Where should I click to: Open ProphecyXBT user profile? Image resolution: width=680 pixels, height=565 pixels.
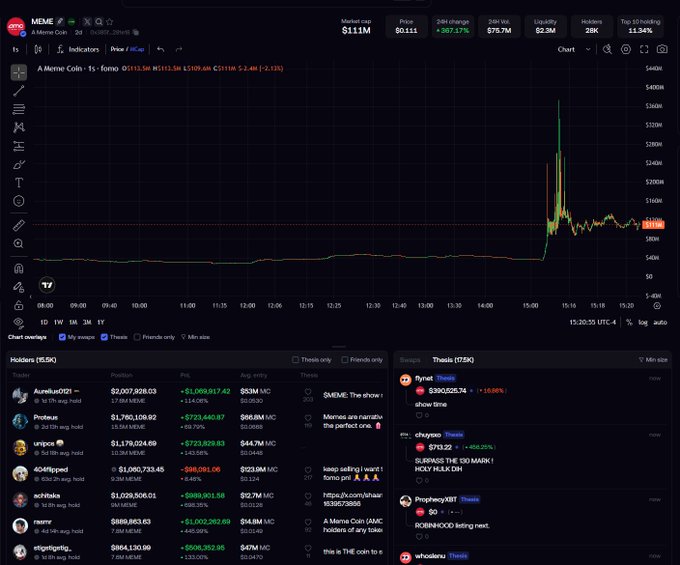tap(435, 500)
